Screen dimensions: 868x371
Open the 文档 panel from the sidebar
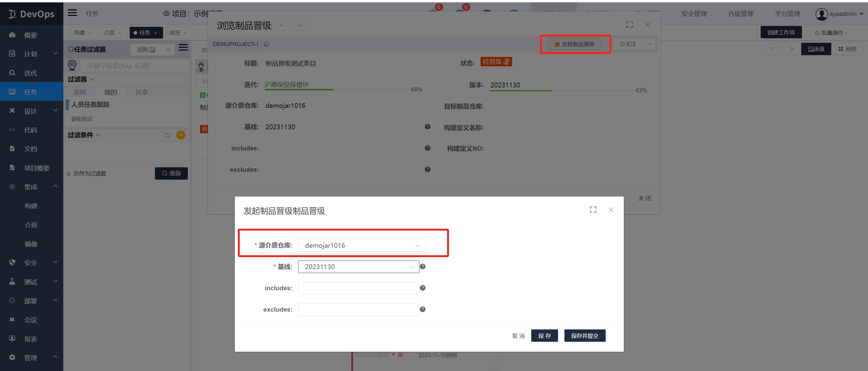31,148
